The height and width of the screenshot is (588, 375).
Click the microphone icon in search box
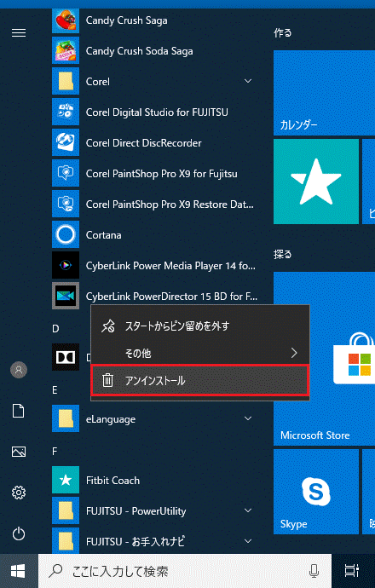coord(314,572)
